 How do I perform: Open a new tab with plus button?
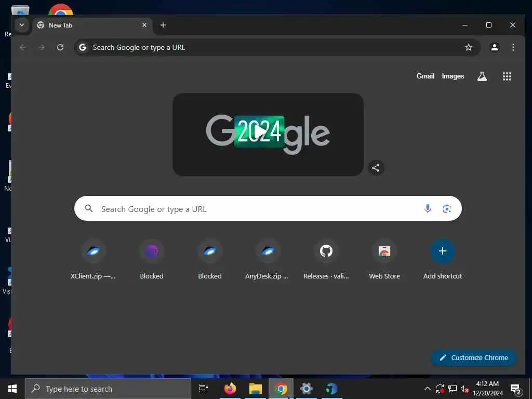pyautogui.click(x=163, y=25)
